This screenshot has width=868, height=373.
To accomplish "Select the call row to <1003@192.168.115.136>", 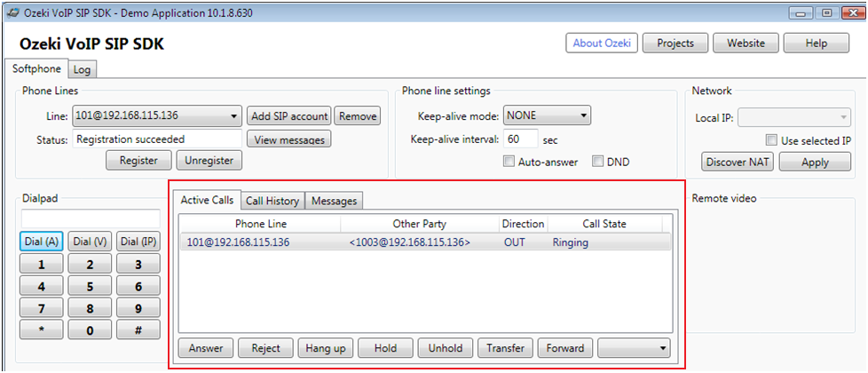I will pos(425,242).
